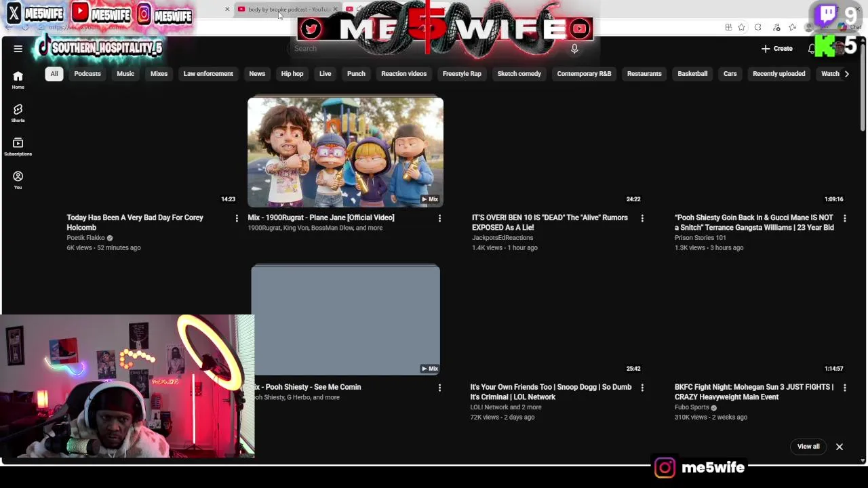Open BKFC Fight Night Mohegan Sun 3 title
The width and height of the screenshot is (868, 488).
[754, 392]
